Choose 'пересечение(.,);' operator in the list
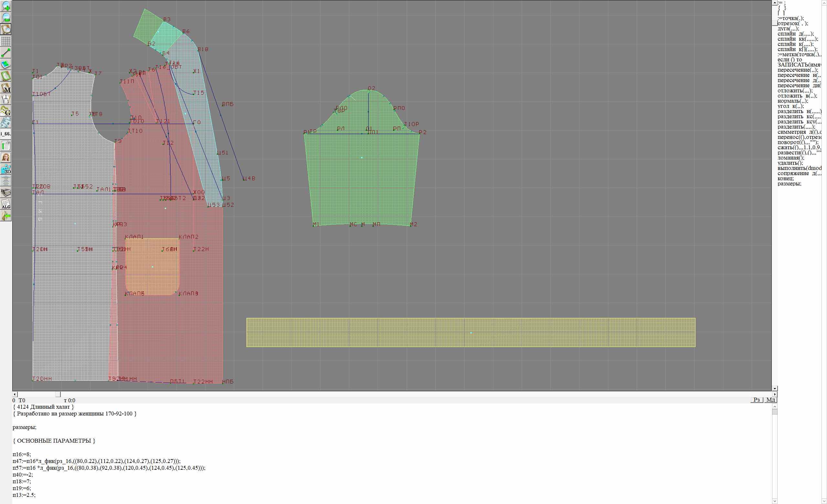This screenshot has width=827, height=504. (798, 70)
